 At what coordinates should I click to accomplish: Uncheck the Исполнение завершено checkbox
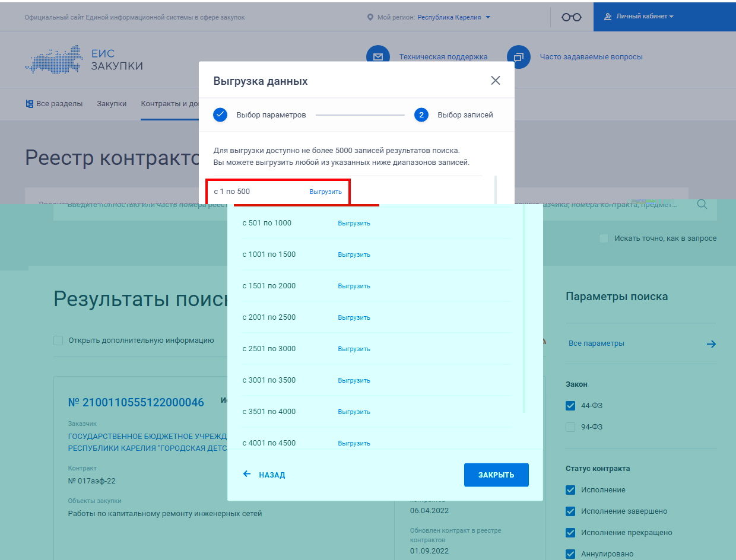click(x=571, y=511)
